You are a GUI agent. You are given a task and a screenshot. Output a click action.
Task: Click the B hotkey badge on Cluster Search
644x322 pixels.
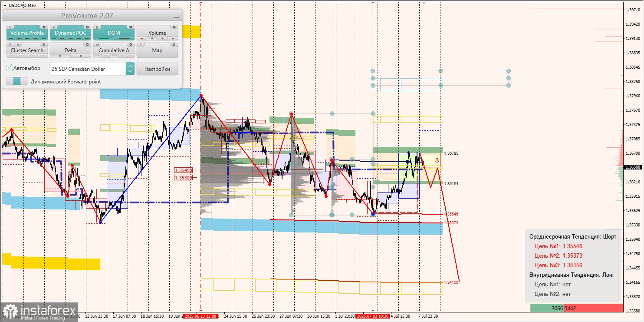pos(10,44)
